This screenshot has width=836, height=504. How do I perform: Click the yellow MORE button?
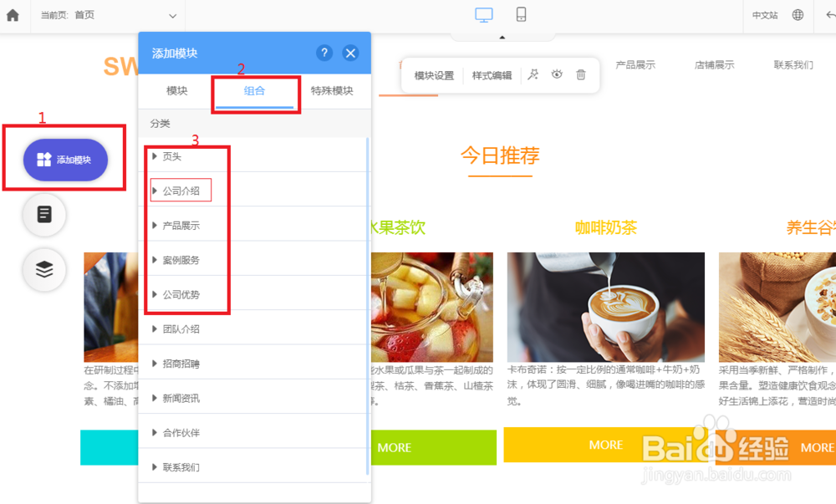coord(605,445)
